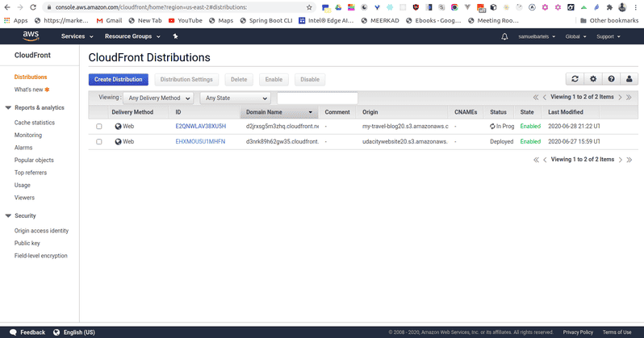Open the Any Delivery Method dropdown
This screenshot has height=338, width=644.
pyautogui.click(x=158, y=98)
